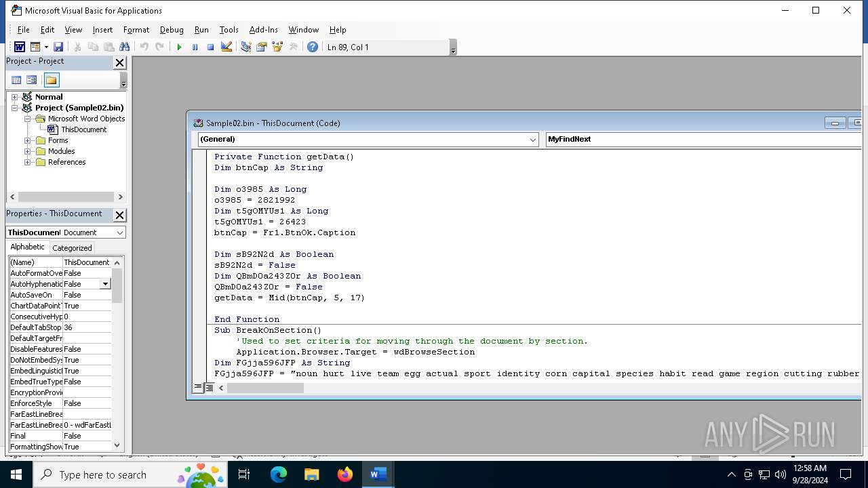Open the View menu
This screenshot has width=868, height=488.
(x=73, y=30)
